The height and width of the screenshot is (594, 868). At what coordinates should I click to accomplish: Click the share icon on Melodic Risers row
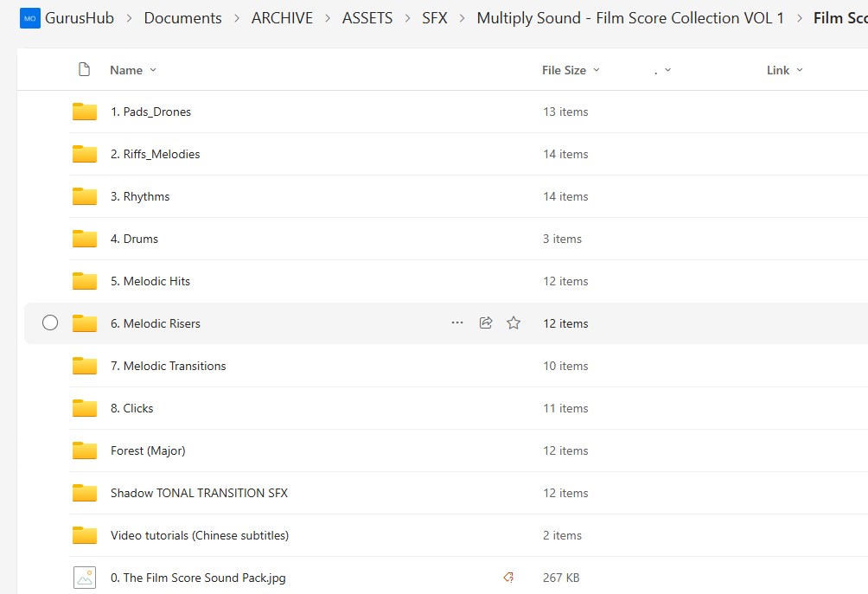(x=486, y=323)
